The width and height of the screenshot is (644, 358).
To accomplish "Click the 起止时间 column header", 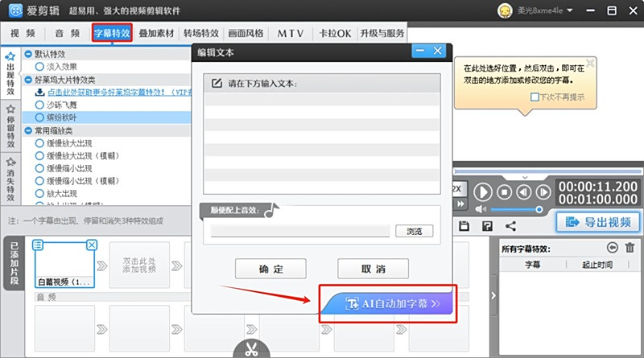I will click(x=597, y=265).
